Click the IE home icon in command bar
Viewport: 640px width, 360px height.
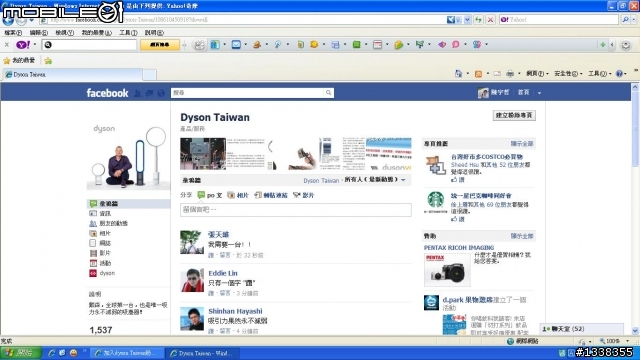tap(458, 73)
